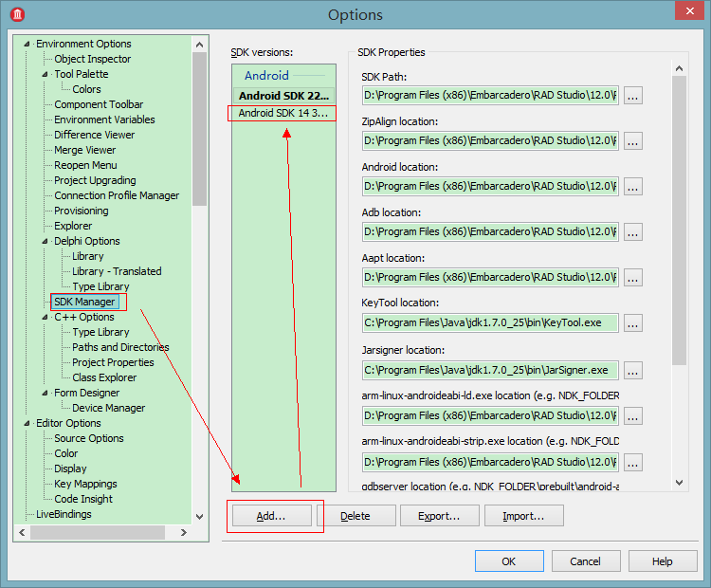Image resolution: width=711 pixels, height=588 pixels.
Task: Confirm options with OK
Action: tap(509, 561)
